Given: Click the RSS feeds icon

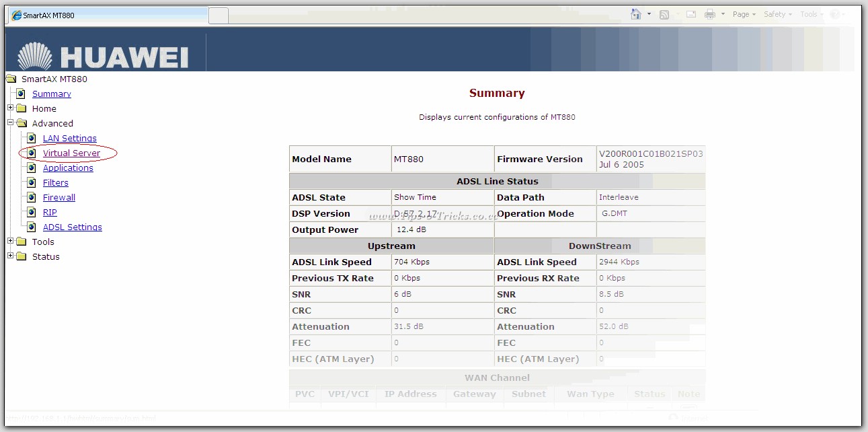Looking at the screenshot, I should tap(664, 14).
